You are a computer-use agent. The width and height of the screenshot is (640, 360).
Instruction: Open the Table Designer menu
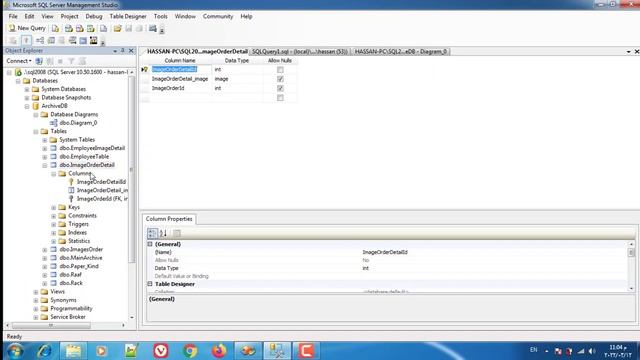point(128,16)
